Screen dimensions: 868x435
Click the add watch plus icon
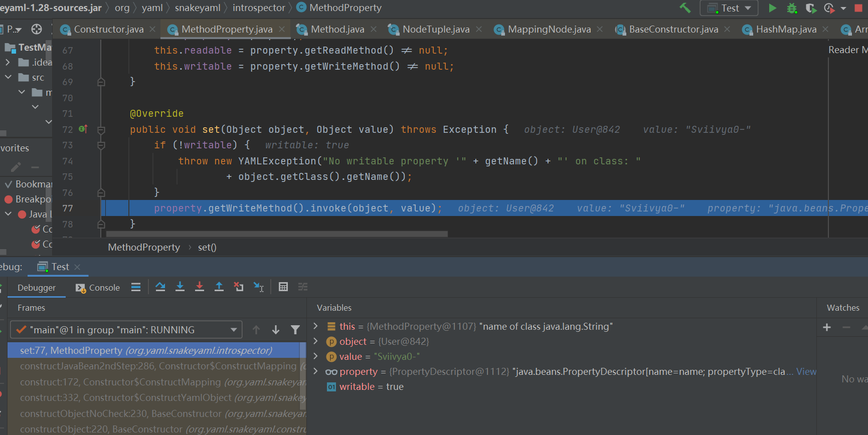coord(827,327)
